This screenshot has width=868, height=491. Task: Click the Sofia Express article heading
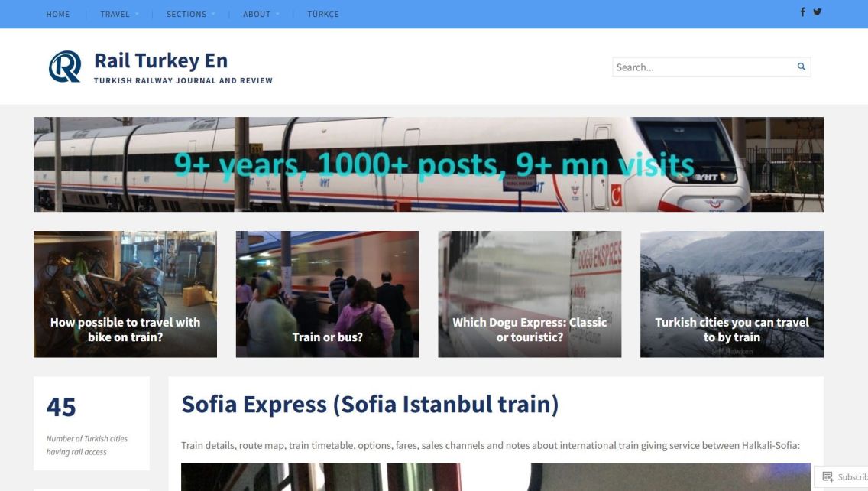[x=370, y=404]
